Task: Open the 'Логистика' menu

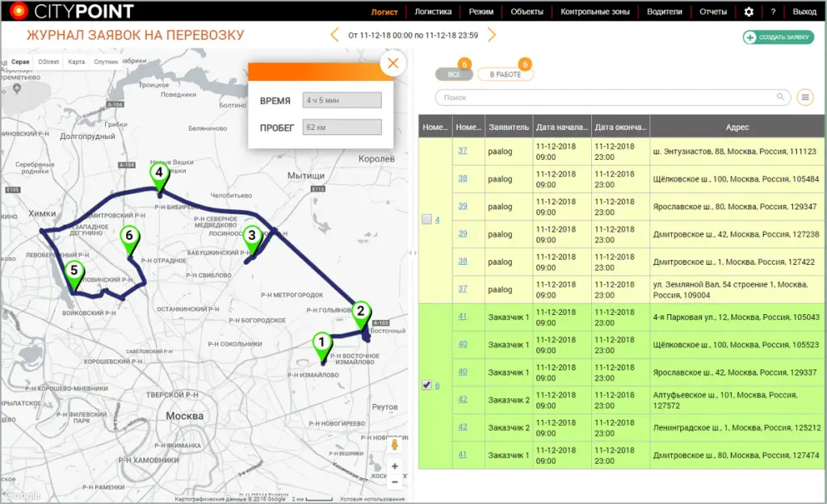Action: click(x=433, y=12)
